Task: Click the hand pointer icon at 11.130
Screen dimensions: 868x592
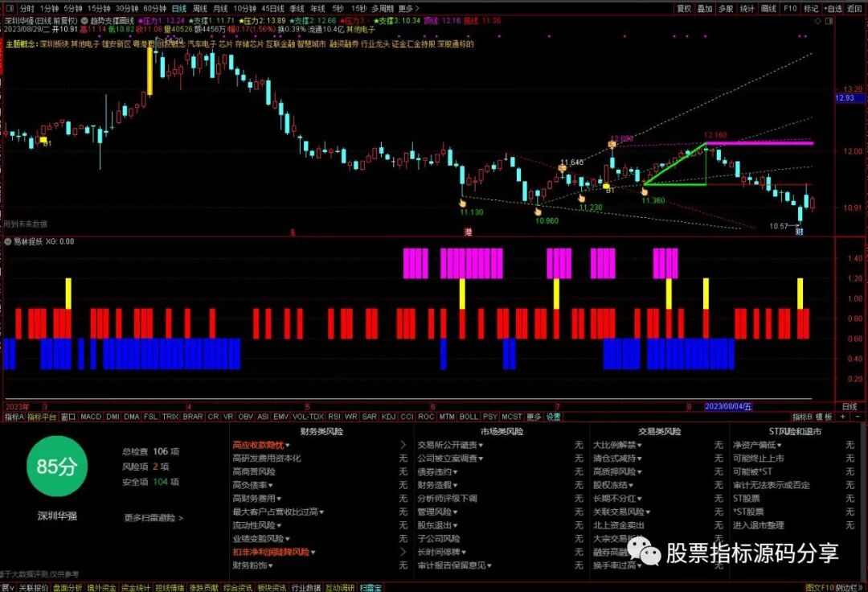Action: (x=463, y=203)
